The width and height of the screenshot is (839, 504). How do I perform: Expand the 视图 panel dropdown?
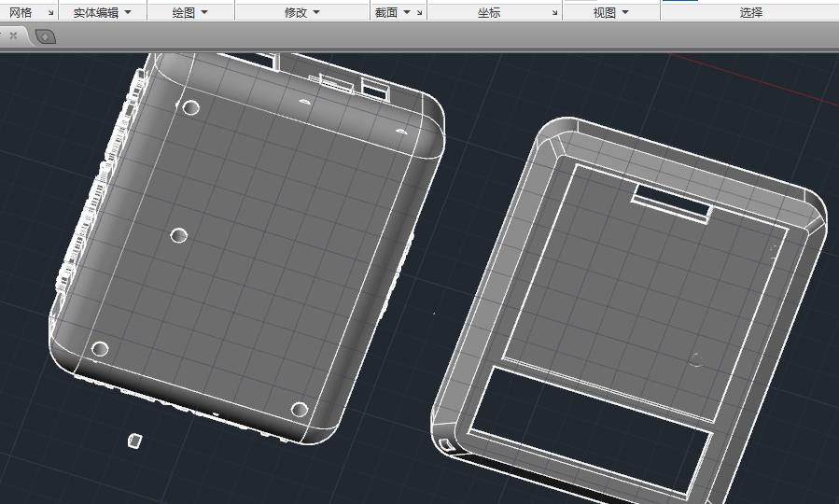[625, 12]
